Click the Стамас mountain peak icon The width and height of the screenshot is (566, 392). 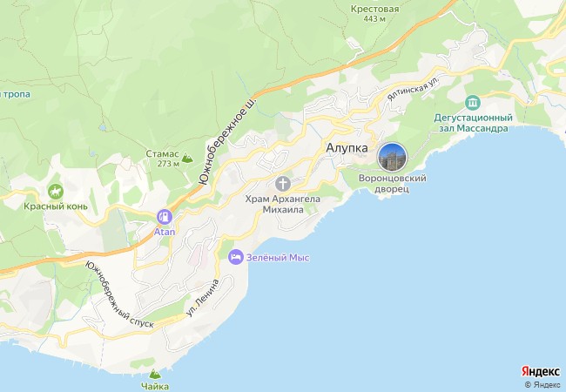187,158
